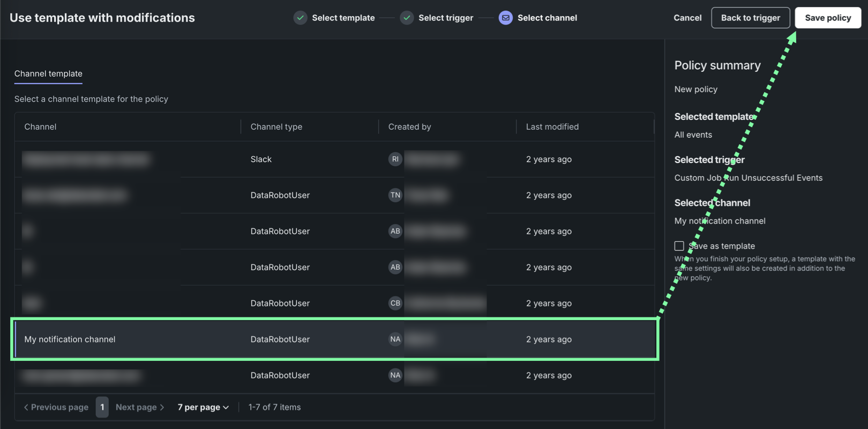The width and height of the screenshot is (868, 429).
Task: Go Back to trigger step
Action: pos(750,18)
